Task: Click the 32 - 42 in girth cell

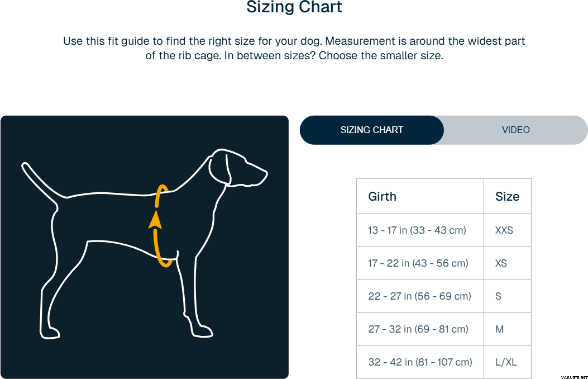Action: coord(420,362)
